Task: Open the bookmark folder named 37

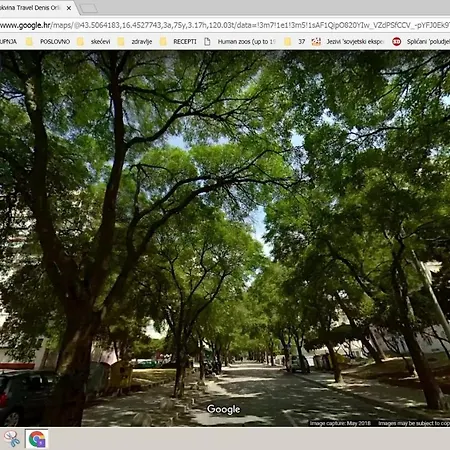Action: (295, 42)
